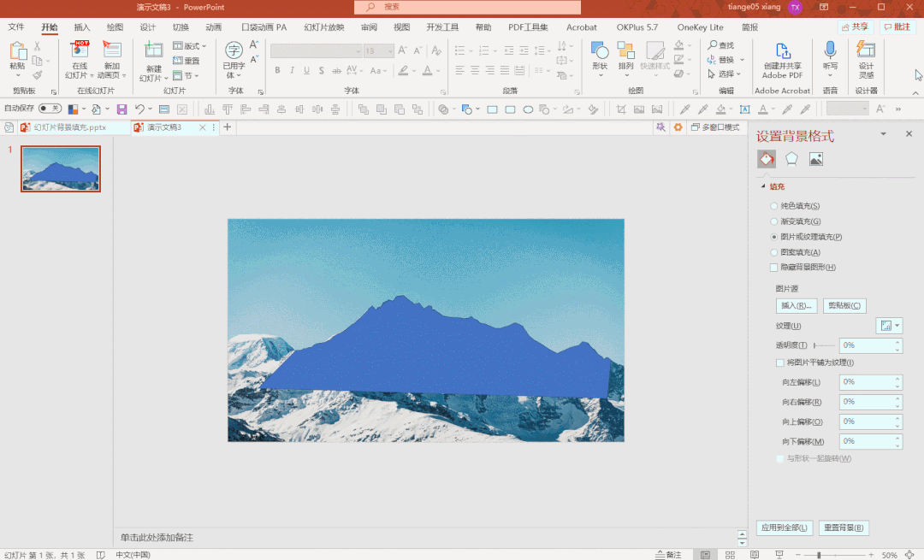Image resolution: width=924 pixels, height=560 pixels.
Task: Select 纯色填充 (Solid fill) radio button
Action: click(x=774, y=206)
